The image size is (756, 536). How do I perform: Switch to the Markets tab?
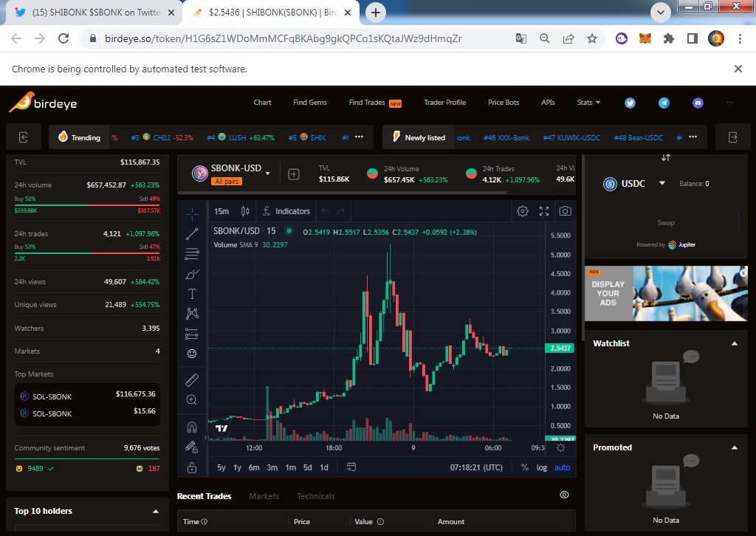click(264, 496)
